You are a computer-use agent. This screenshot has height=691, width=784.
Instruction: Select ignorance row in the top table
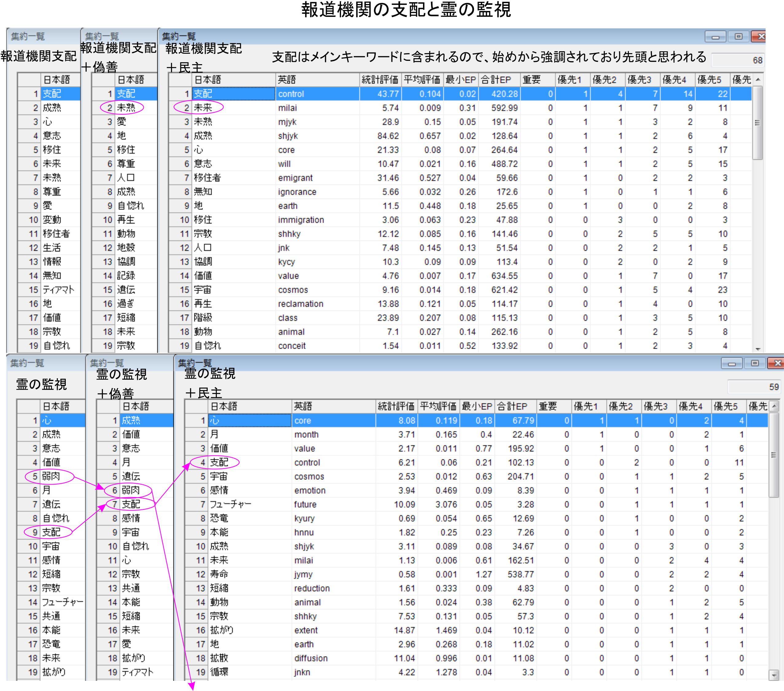(x=297, y=192)
